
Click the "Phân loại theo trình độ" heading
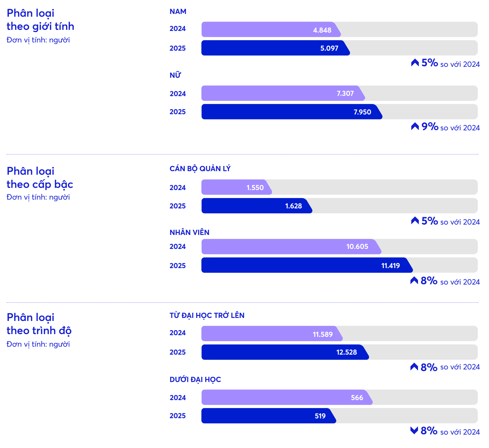point(39,324)
